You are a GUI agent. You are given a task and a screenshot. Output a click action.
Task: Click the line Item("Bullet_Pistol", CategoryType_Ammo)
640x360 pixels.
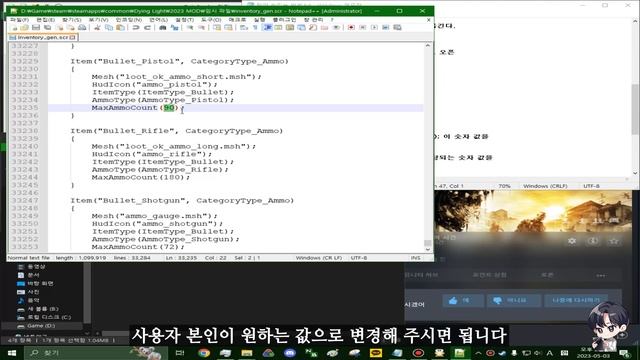click(x=180, y=61)
